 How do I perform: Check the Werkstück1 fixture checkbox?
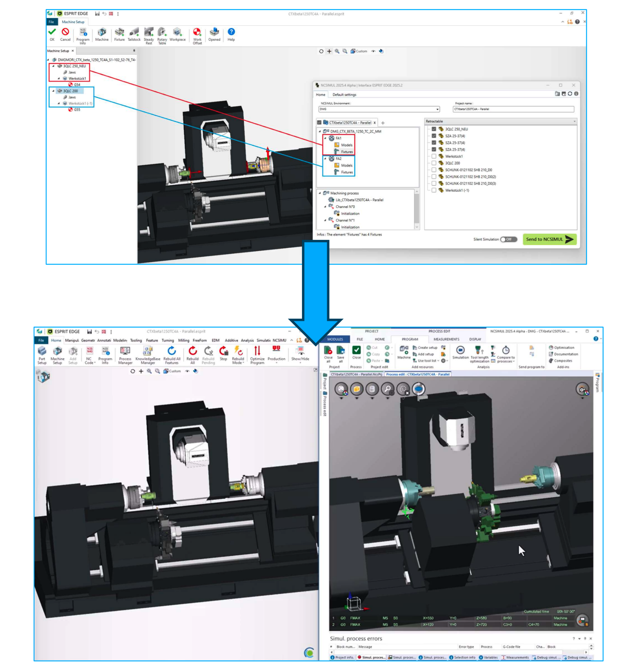(x=434, y=156)
